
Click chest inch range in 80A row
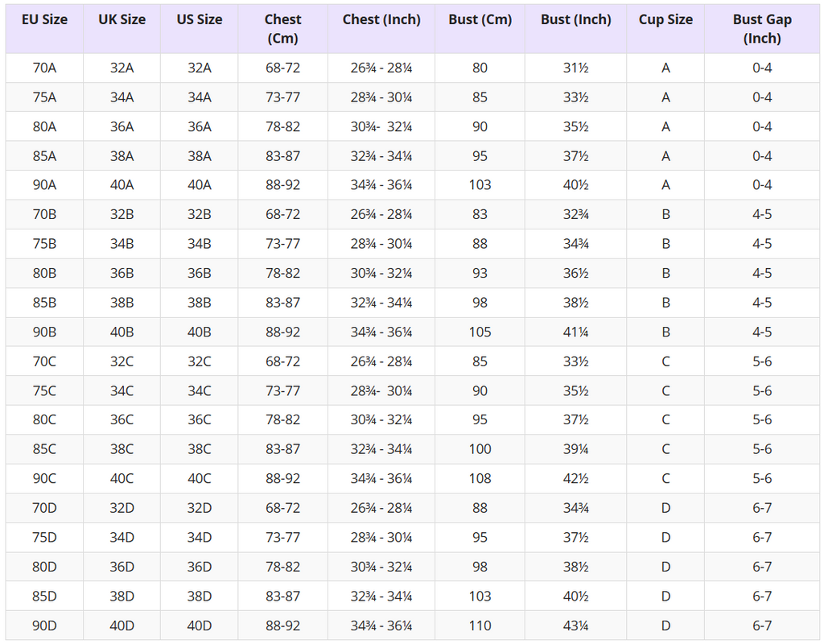pos(381,126)
